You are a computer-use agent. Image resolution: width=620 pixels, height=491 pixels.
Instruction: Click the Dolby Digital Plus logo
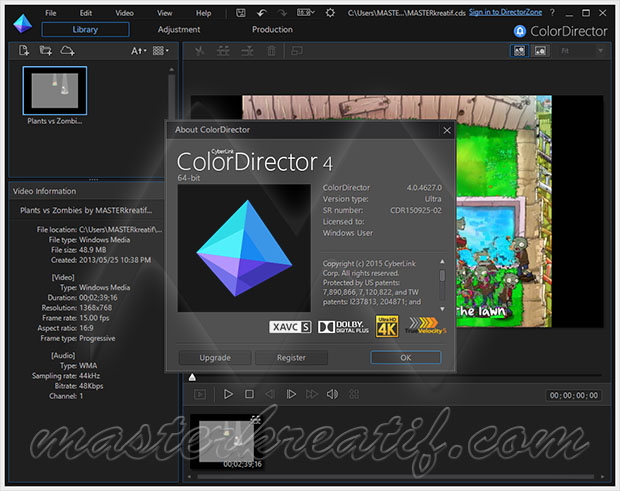click(x=343, y=327)
